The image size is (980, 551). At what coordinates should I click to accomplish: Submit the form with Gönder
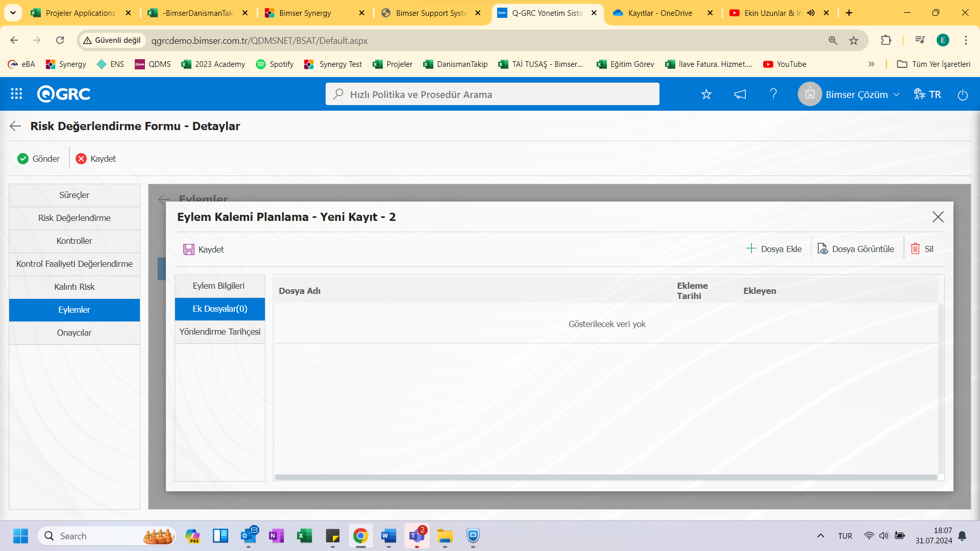(39, 159)
